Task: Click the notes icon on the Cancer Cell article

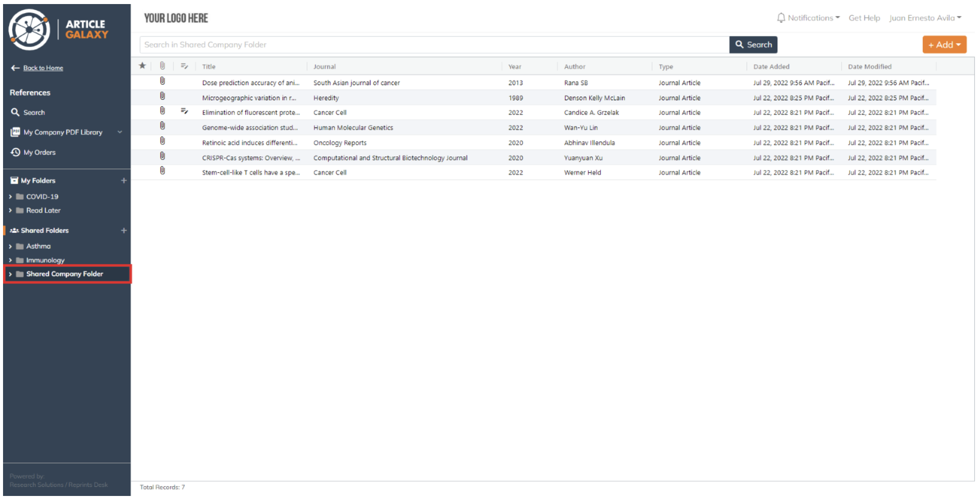Action: [x=184, y=112]
